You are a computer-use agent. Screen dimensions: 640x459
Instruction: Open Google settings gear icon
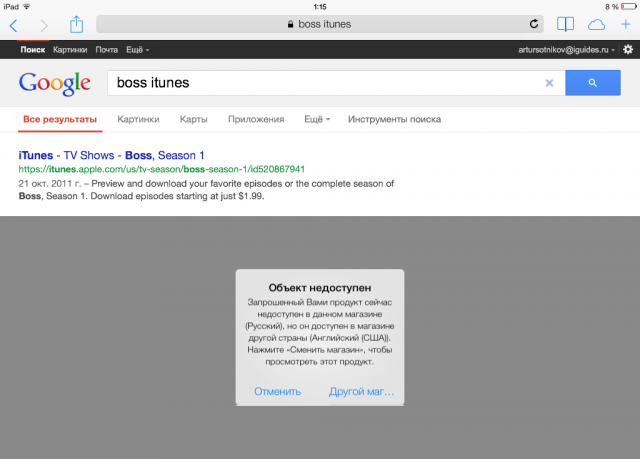628,50
